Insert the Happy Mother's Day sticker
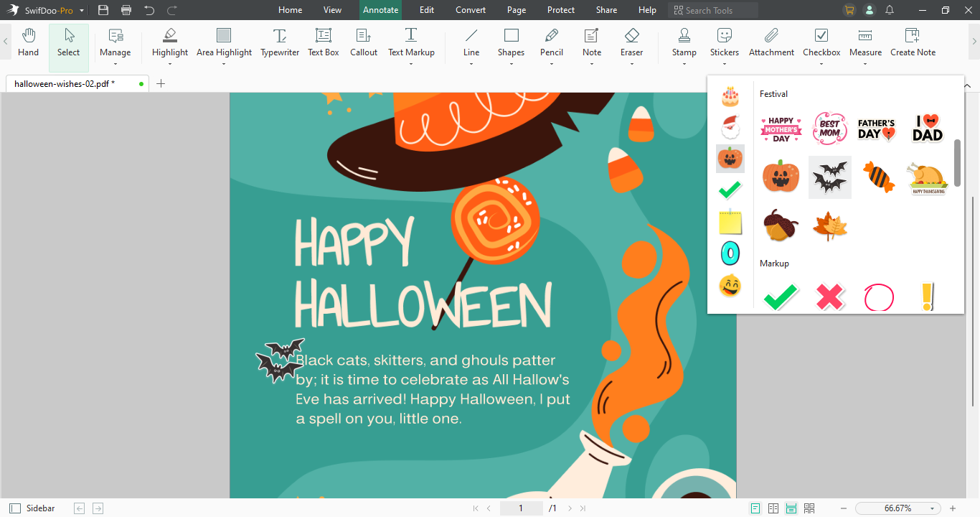The width and height of the screenshot is (980, 517). (x=781, y=129)
